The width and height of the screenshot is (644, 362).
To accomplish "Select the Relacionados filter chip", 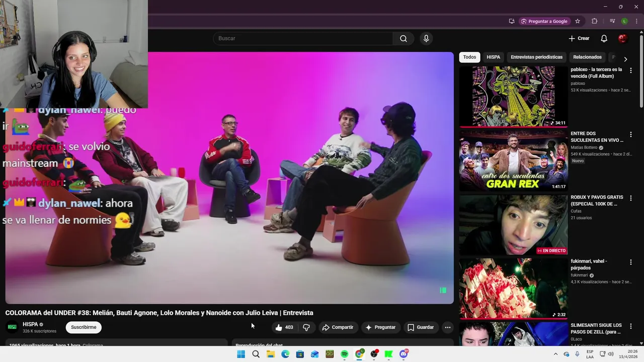I will pos(587,57).
